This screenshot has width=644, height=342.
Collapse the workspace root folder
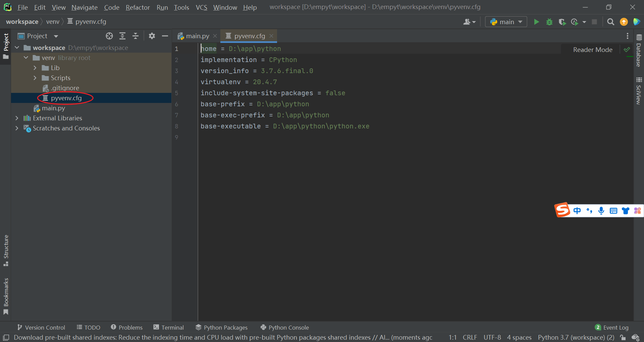click(17, 48)
